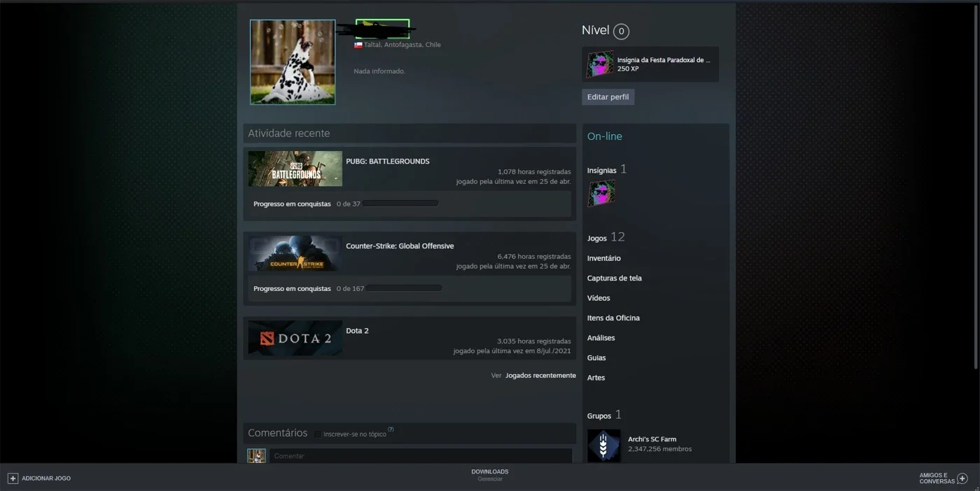Tick the Inscrever-se no tópico checkbox
The height and width of the screenshot is (491, 980).
click(x=318, y=434)
